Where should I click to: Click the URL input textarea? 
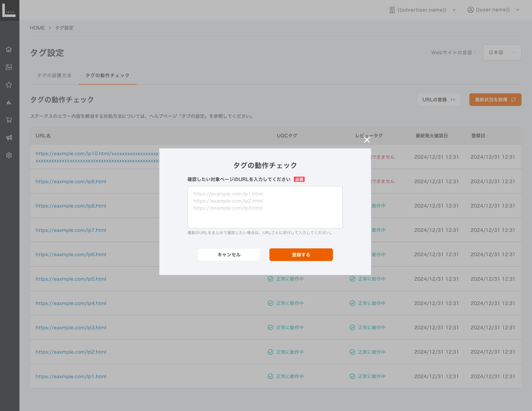click(x=265, y=207)
